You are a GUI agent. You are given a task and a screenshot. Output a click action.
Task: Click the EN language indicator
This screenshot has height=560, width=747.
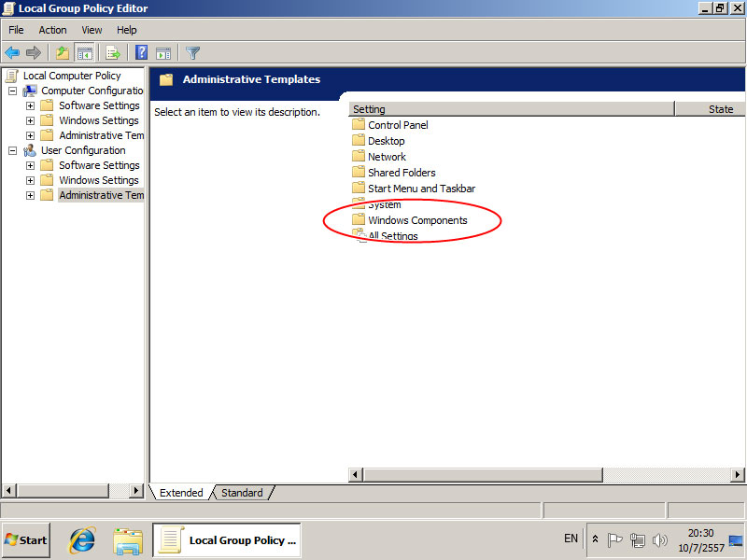click(571, 539)
